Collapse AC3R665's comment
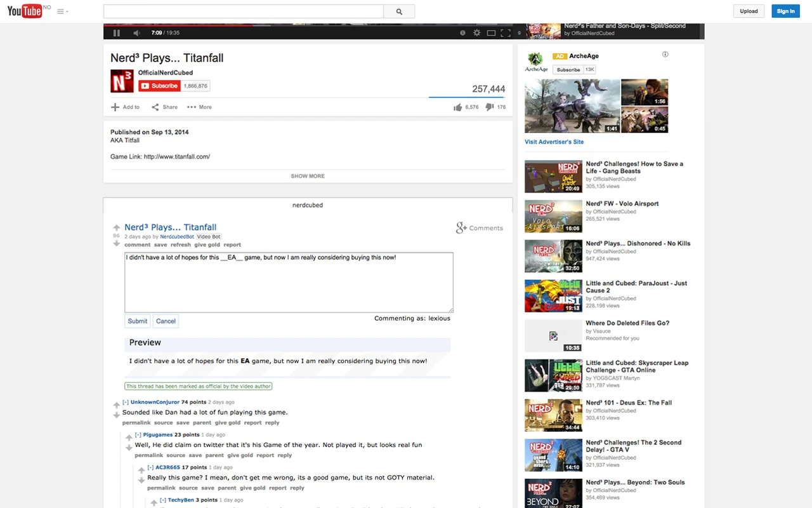 click(151, 467)
